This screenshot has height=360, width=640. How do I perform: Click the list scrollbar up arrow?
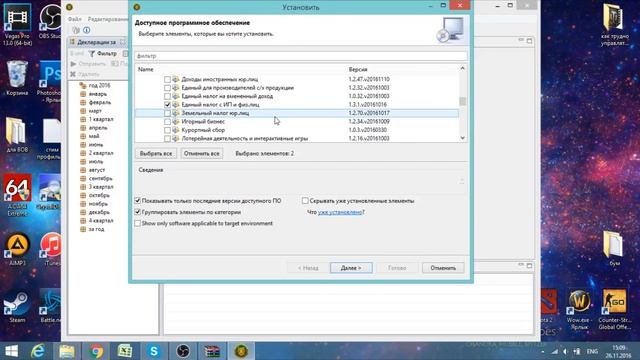coord(462,69)
